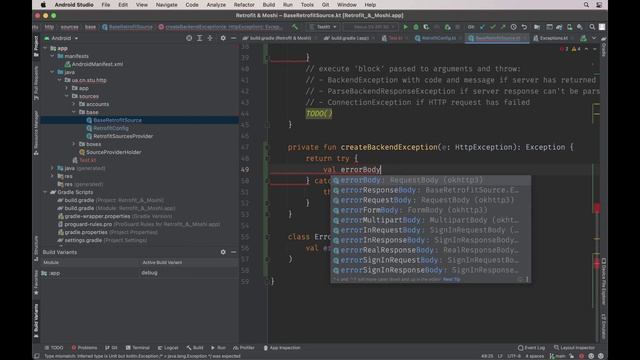This screenshot has height=360, width=640.
Task: Toggle the Emulator tool window
Action: click(603, 326)
